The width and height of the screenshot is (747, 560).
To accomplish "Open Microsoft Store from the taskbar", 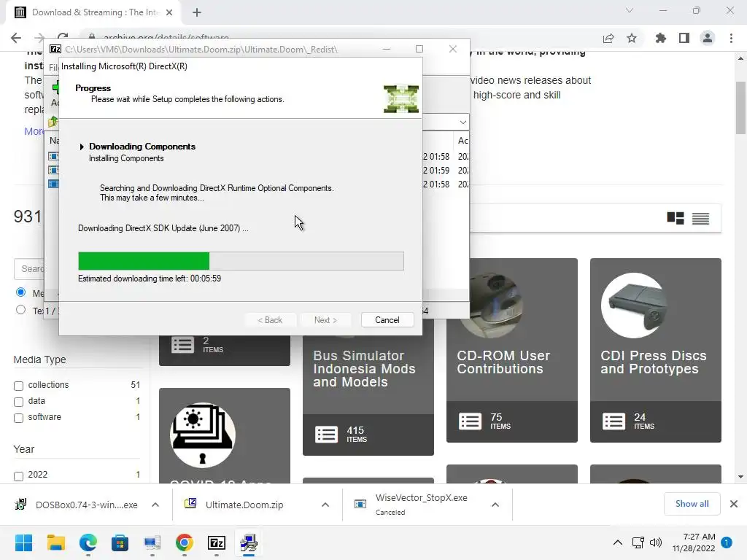I will pos(120,542).
